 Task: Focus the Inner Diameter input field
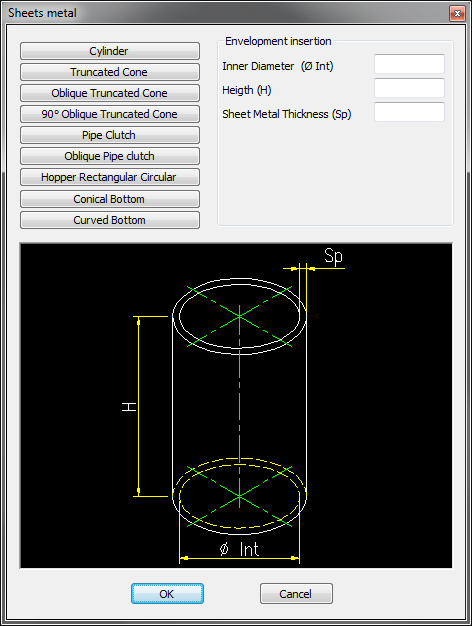click(x=409, y=64)
